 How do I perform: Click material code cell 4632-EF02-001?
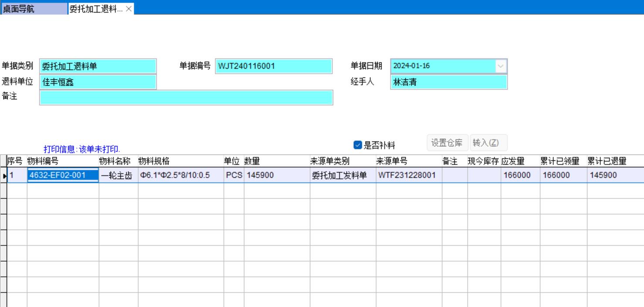tap(63, 175)
